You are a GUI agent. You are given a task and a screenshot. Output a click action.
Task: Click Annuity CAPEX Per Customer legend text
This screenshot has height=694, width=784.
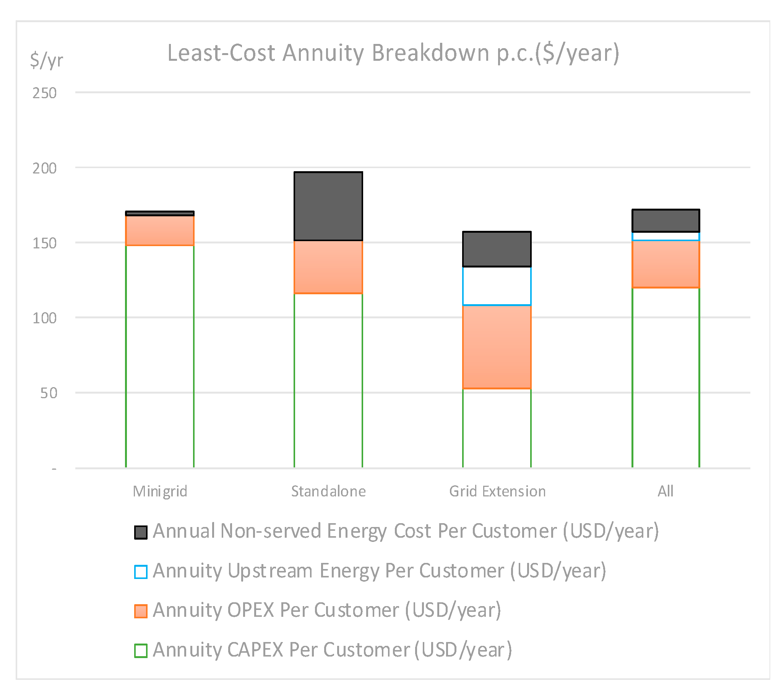(x=332, y=650)
